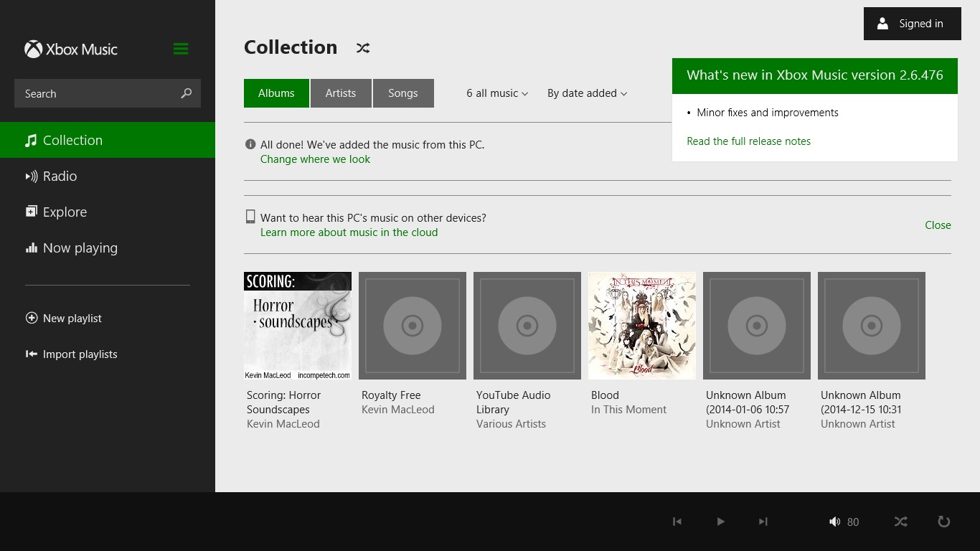Switch to Artists tab
The width and height of the screenshot is (980, 551).
[x=341, y=93]
